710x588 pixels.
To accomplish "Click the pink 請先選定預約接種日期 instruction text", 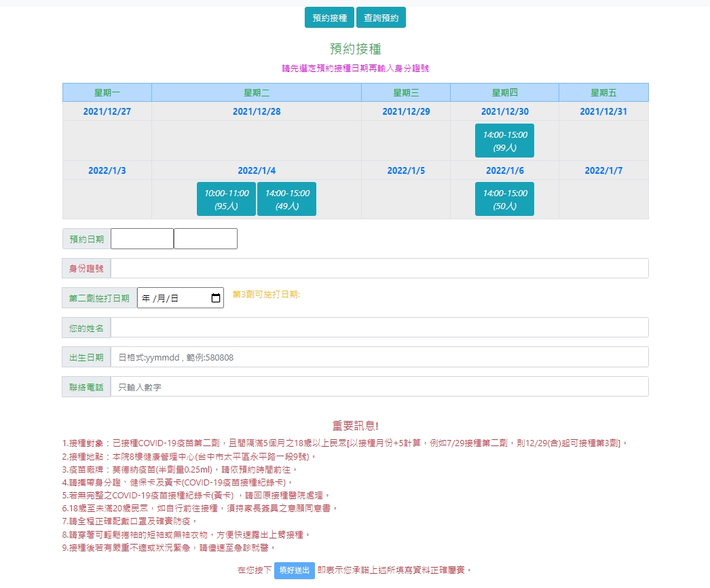I will (355, 68).
